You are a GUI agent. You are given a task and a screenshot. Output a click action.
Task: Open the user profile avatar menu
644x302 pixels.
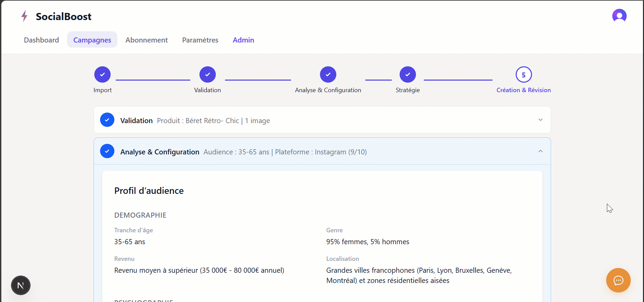tap(619, 16)
